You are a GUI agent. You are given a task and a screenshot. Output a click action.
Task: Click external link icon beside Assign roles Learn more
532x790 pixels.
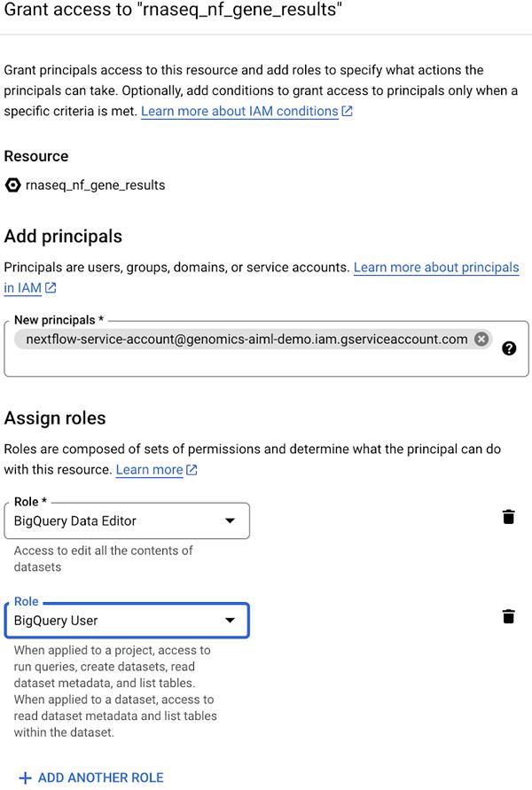[192, 470]
